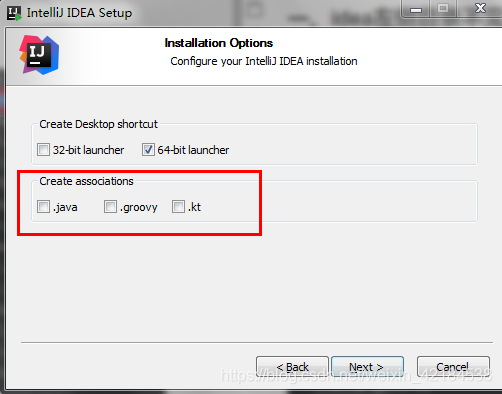This screenshot has height=394, width=502.
Task: Continue with the Next > button
Action: click(x=367, y=367)
